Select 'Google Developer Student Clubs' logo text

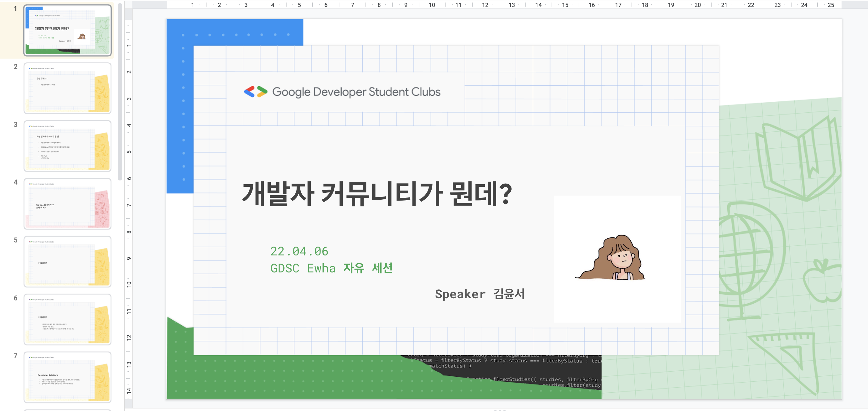point(356,92)
